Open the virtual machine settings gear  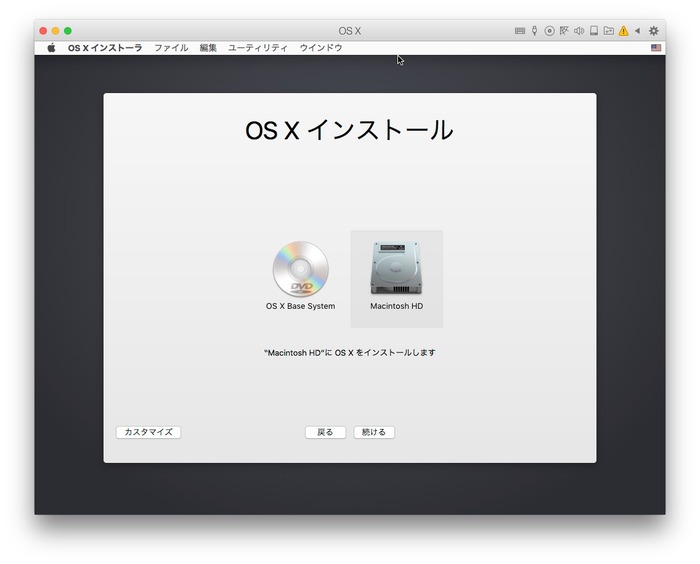coord(654,31)
